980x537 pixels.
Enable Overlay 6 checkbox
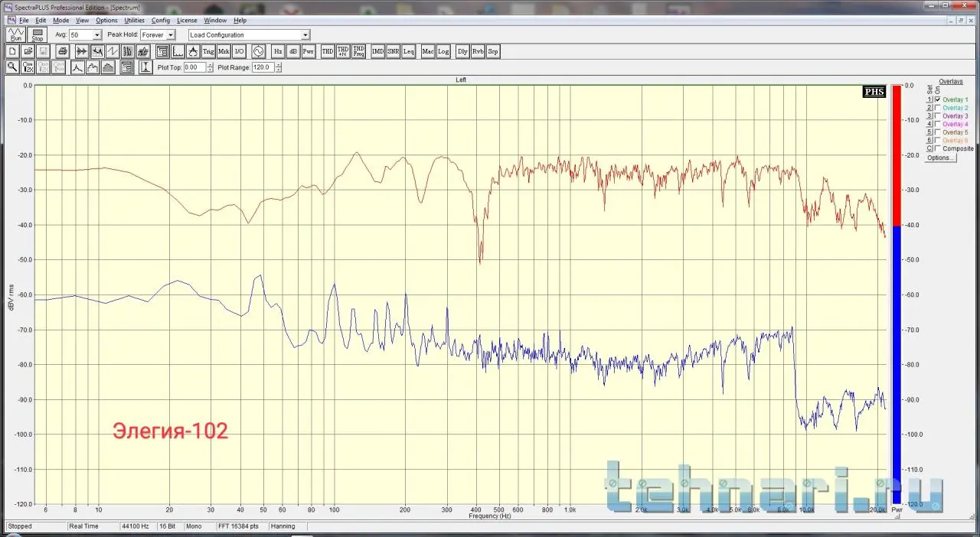(938, 140)
